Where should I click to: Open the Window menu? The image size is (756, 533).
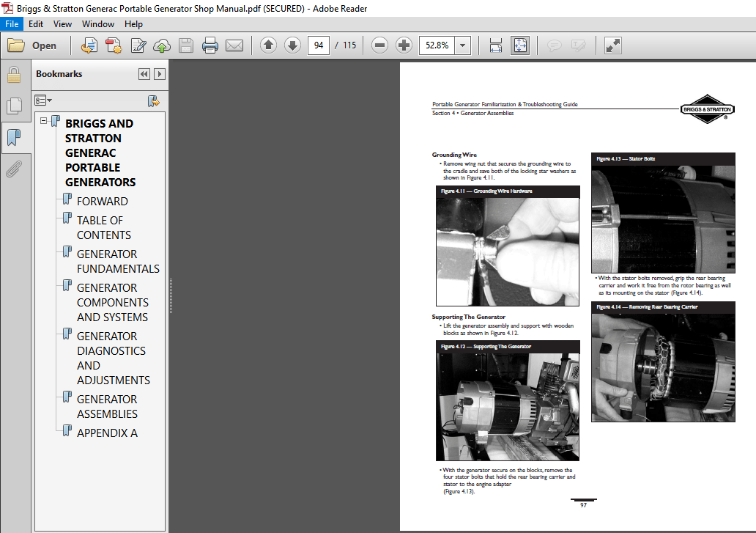tap(98, 24)
